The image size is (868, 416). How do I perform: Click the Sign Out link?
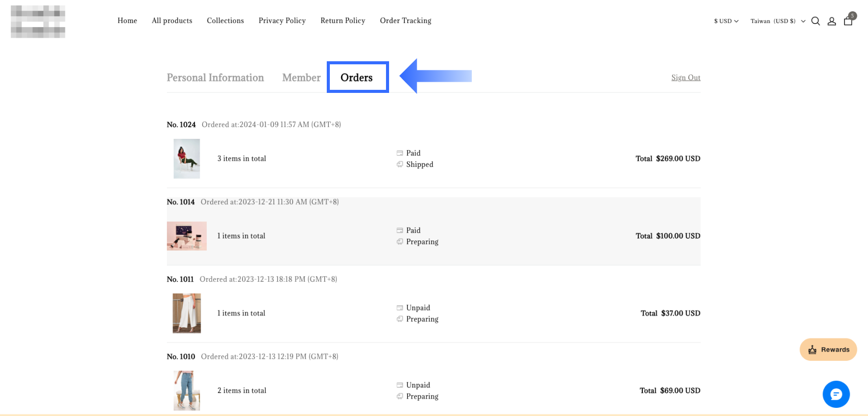click(686, 78)
